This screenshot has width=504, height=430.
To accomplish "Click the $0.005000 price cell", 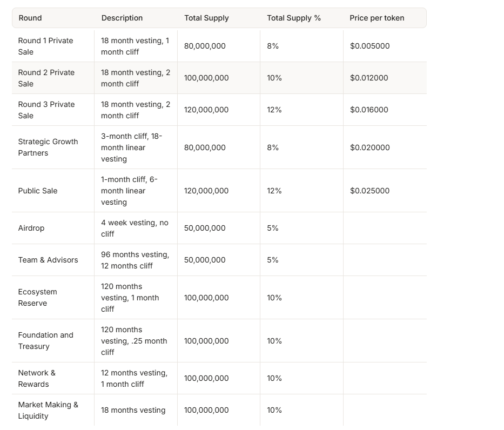I will click(370, 46).
